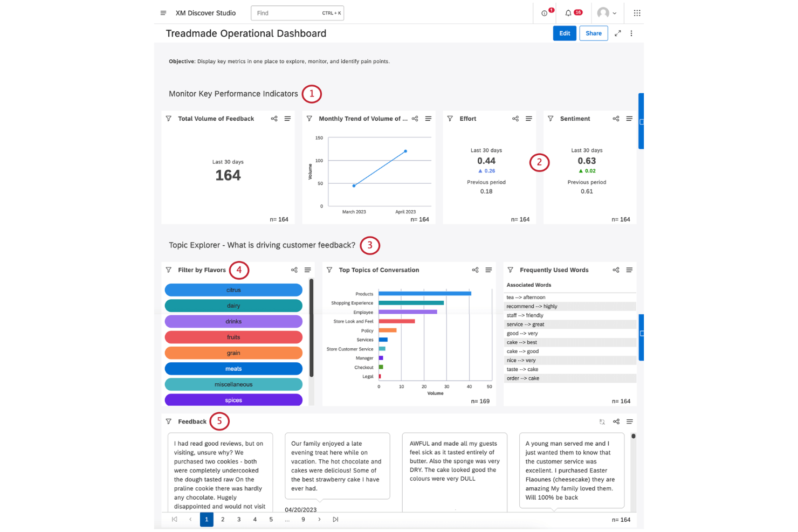Screen dimensions: 798x532
Task: Go to page 4 of feedback results
Action: (x=254, y=519)
